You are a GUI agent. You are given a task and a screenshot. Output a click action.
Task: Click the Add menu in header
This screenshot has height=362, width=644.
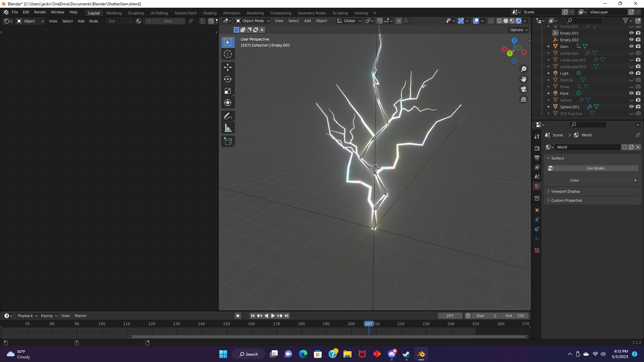point(81,21)
